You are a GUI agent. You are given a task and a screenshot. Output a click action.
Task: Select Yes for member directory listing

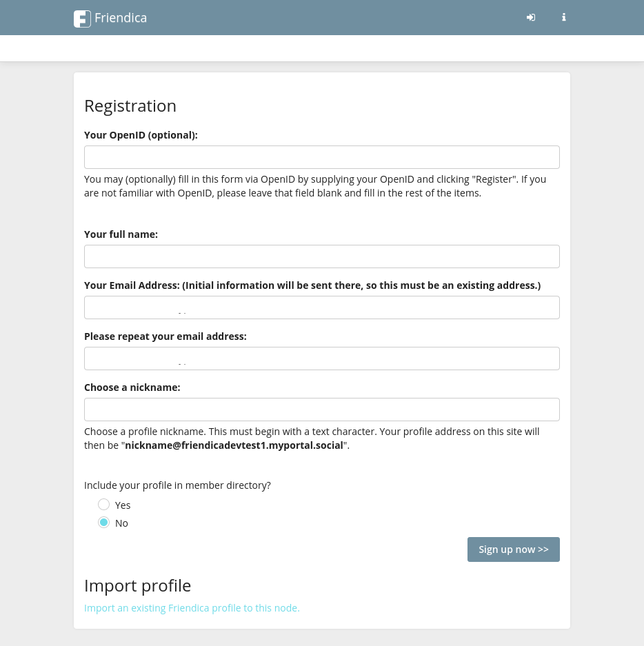pos(104,504)
